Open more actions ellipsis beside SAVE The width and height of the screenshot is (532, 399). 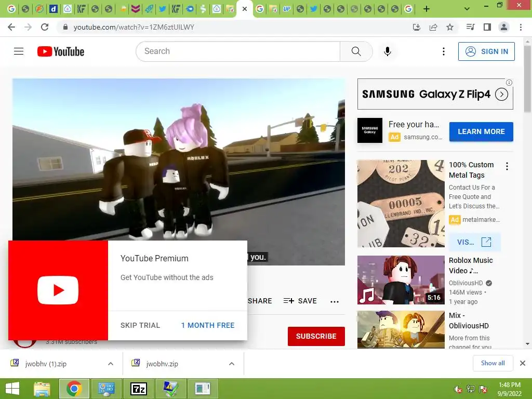pos(335,301)
